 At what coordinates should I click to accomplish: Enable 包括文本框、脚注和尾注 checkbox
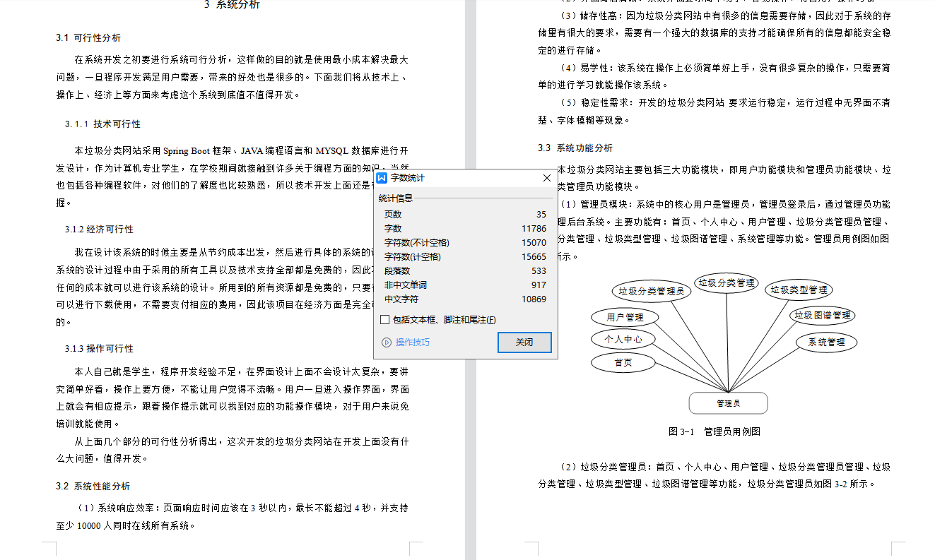[x=384, y=320]
